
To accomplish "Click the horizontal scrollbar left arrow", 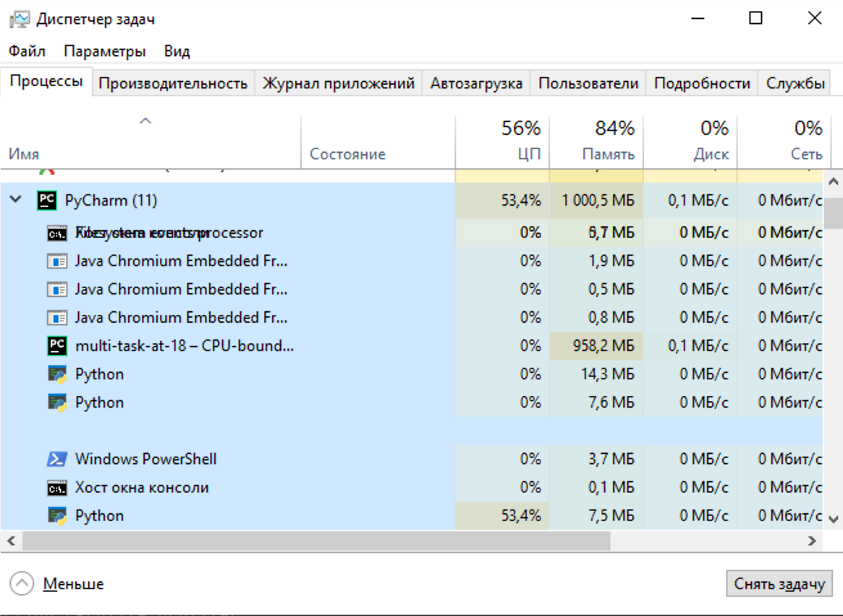I will (x=11, y=541).
